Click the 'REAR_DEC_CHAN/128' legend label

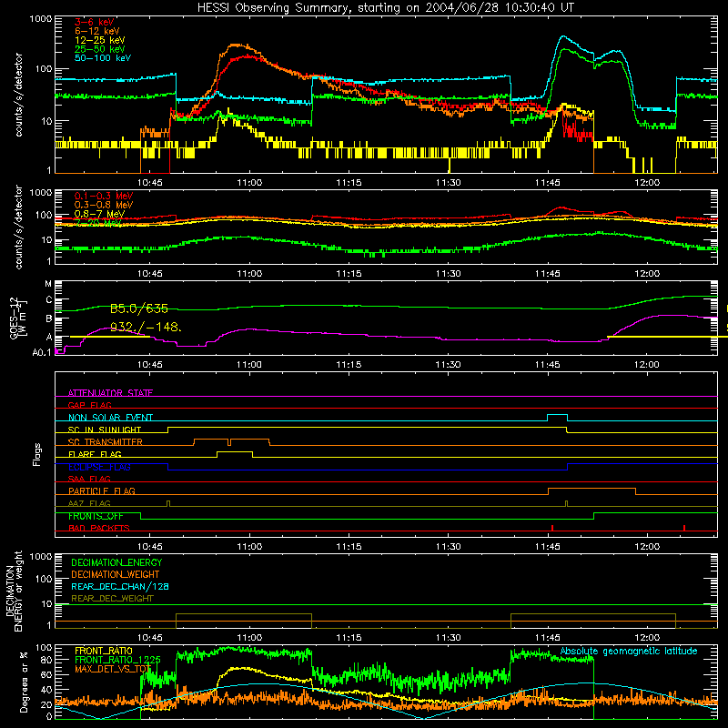click(x=120, y=586)
